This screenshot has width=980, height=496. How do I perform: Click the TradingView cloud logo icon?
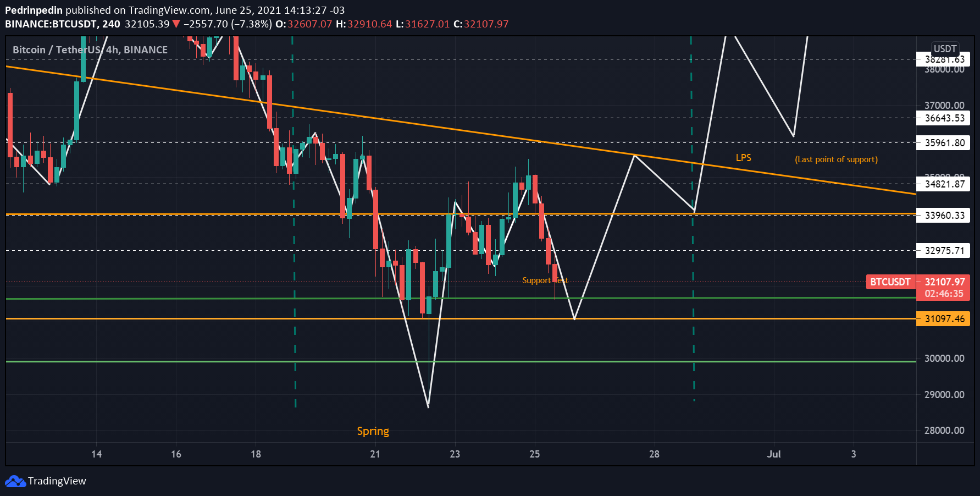point(15,481)
